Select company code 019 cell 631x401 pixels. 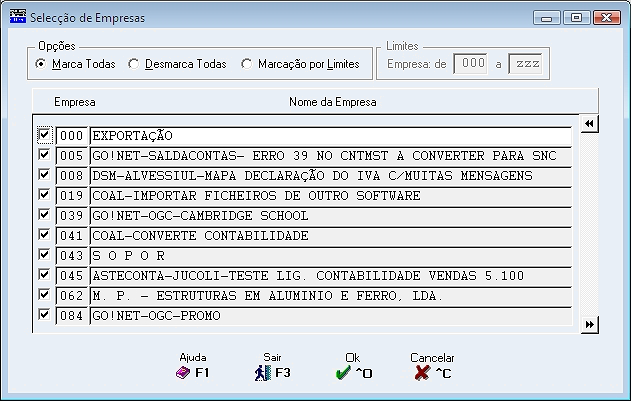click(72, 196)
